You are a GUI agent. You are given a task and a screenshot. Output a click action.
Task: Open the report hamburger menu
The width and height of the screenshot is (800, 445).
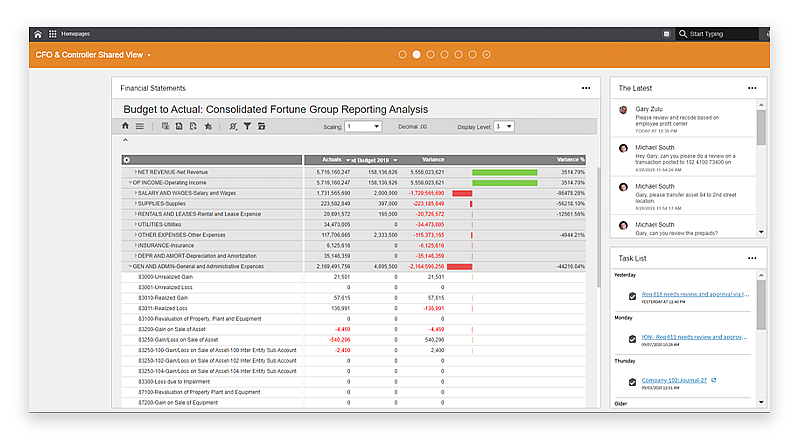click(x=139, y=126)
